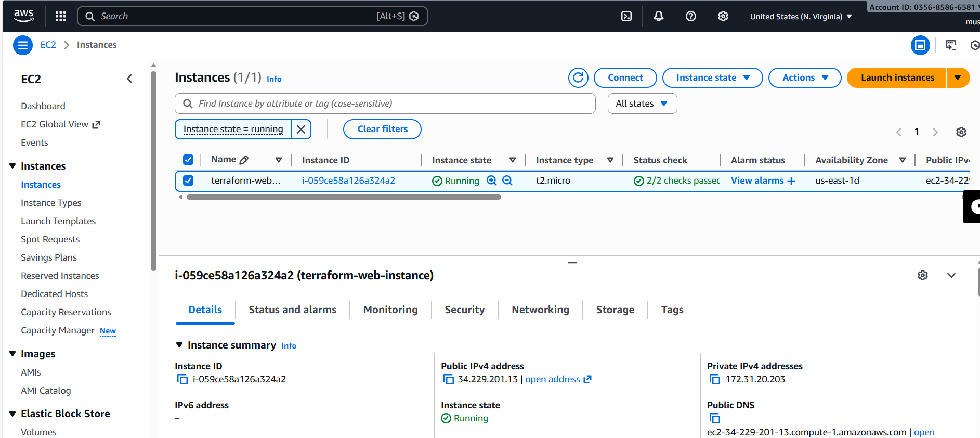Open the Instance state dropdown
980x438 pixels.
point(712,78)
